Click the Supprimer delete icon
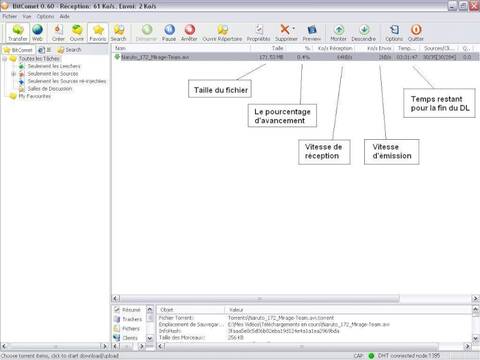This screenshot has height=360, width=480. [285, 33]
